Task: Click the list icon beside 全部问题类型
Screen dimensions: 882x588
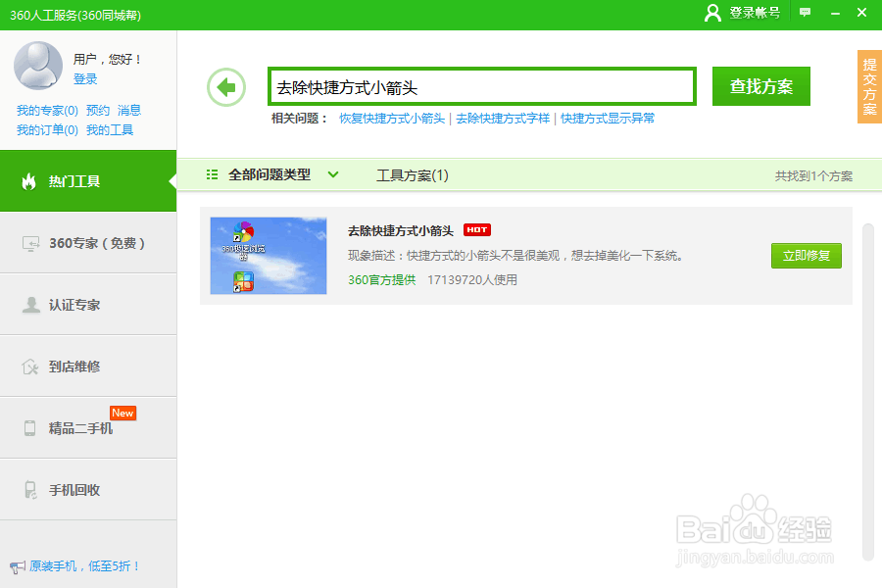Action: tap(212, 174)
